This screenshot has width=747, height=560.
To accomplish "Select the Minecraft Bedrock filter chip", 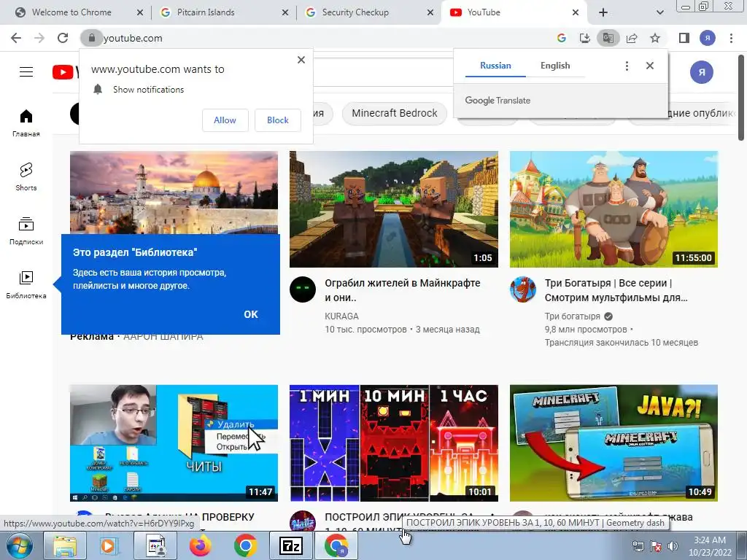I will click(x=395, y=113).
